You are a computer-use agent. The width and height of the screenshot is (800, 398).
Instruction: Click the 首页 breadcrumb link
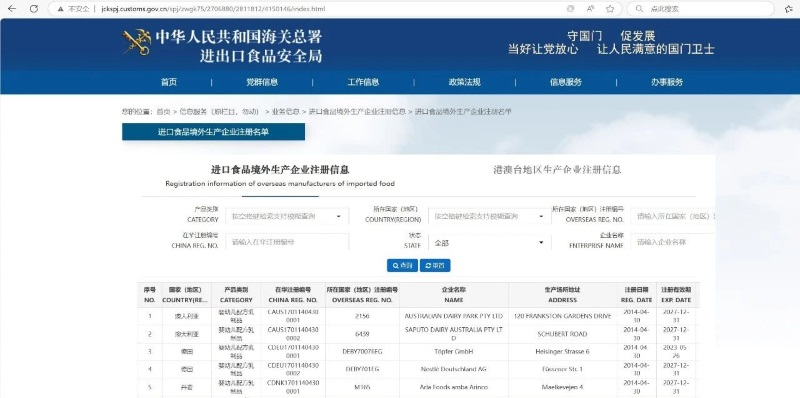(x=163, y=111)
